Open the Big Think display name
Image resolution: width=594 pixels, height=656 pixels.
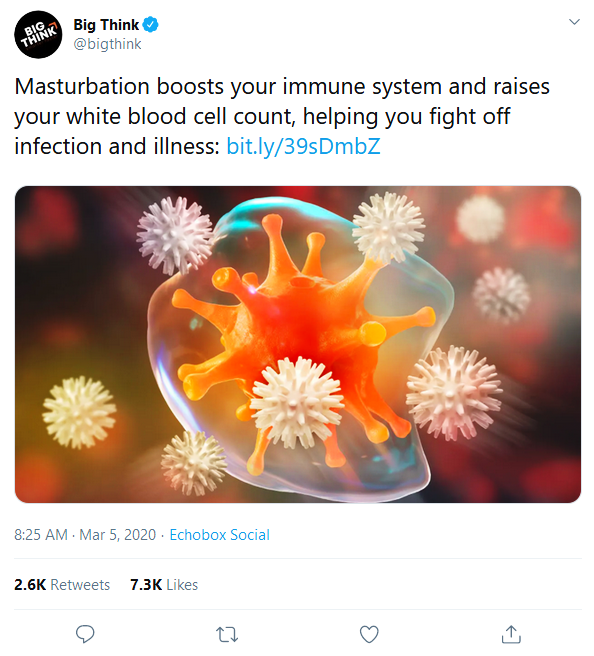(x=106, y=25)
